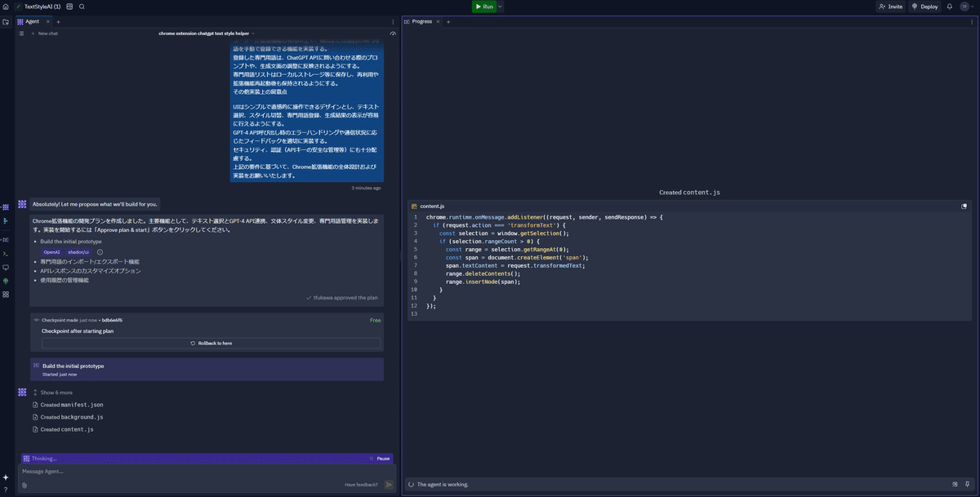This screenshot has height=497, width=980.
Task: Select the OpenAI tag
Action: [x=51, y=252]
